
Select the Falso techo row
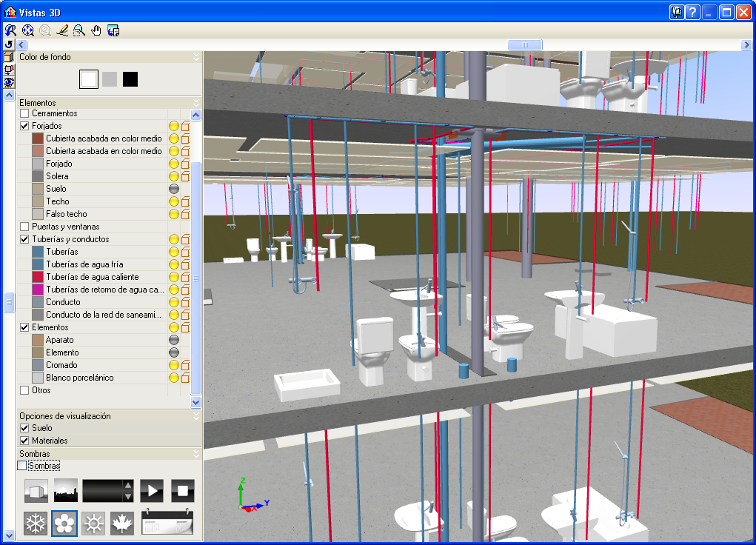pos(104,214)
